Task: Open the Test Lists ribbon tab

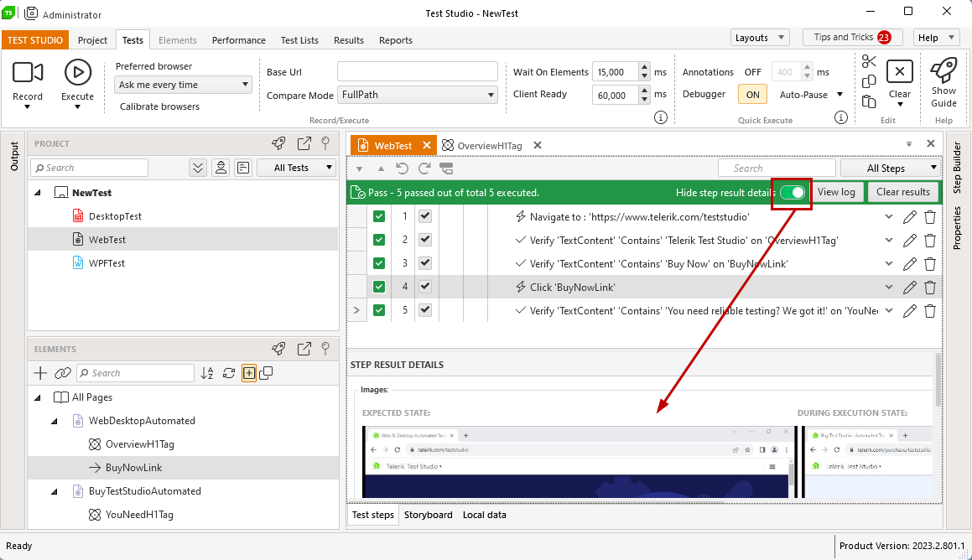Action: coord(299,40)
